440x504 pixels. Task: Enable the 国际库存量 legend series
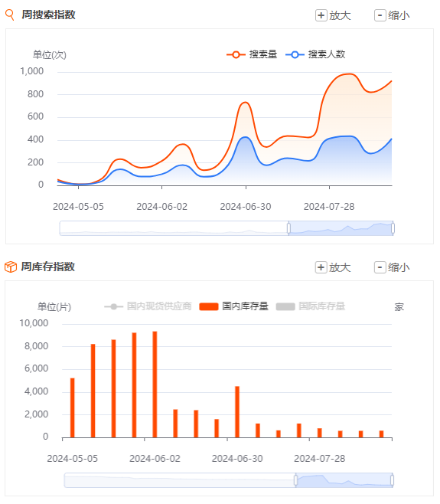coord(311,306)
